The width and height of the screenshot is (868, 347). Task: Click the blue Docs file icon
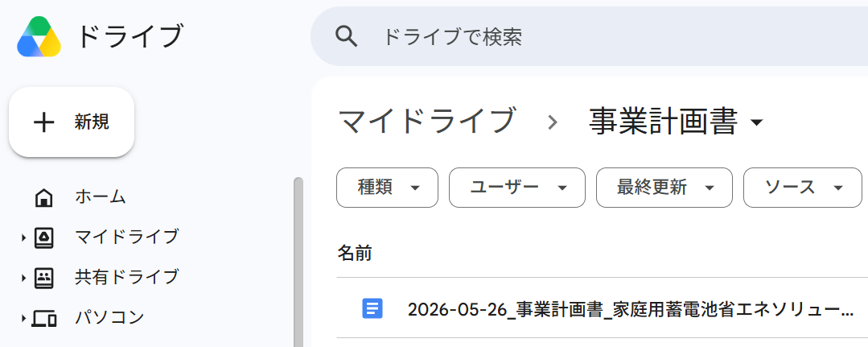pos(372,308)
